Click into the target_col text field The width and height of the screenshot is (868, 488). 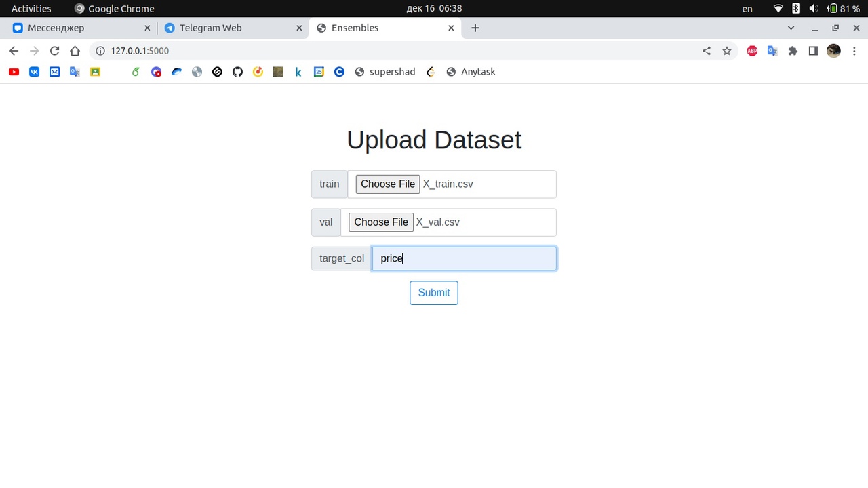point(464,258)
